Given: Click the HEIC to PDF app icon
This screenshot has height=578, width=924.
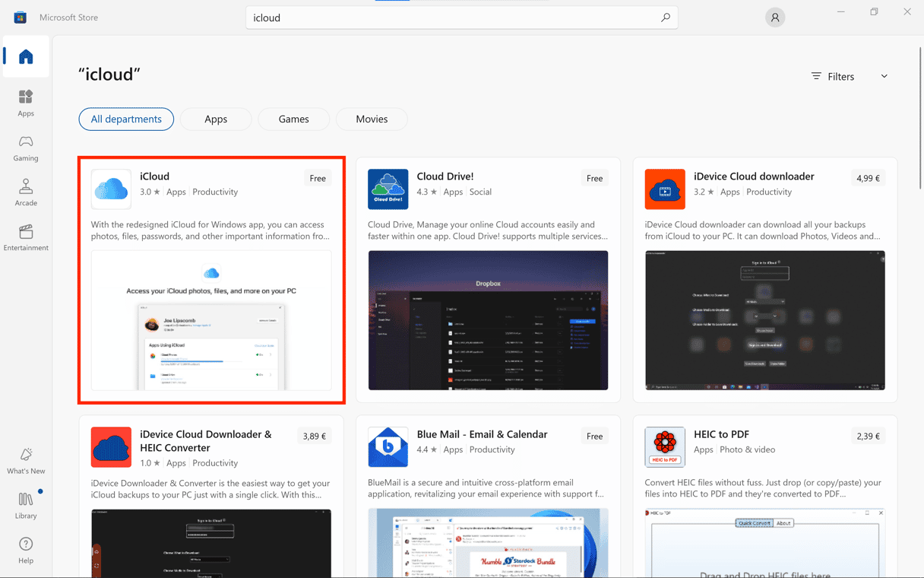Looking at the screenshot, I should (665, 447).
